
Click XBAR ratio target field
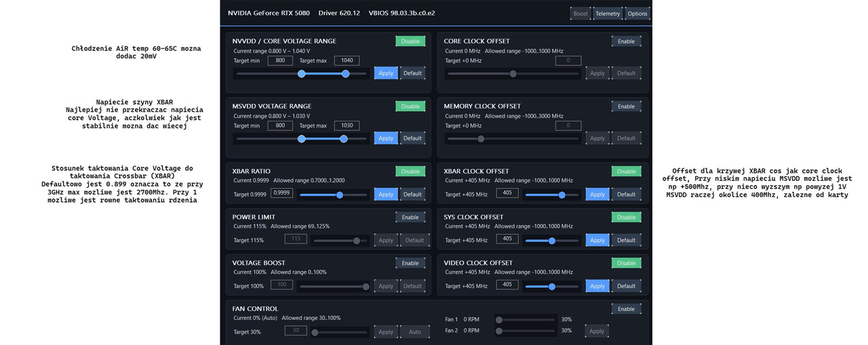281,193
